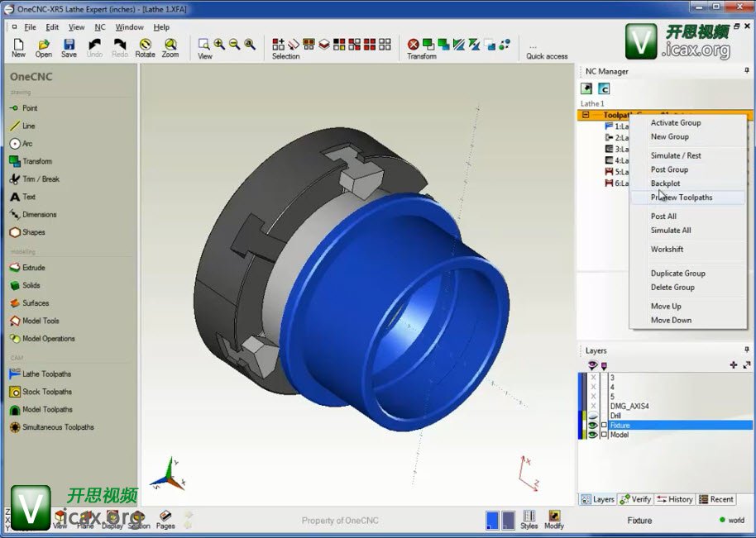Tick the checkbox beside the Model layer
Viewport: 756px width, 538px height.
pyautogui.click(x=604, y=435)
